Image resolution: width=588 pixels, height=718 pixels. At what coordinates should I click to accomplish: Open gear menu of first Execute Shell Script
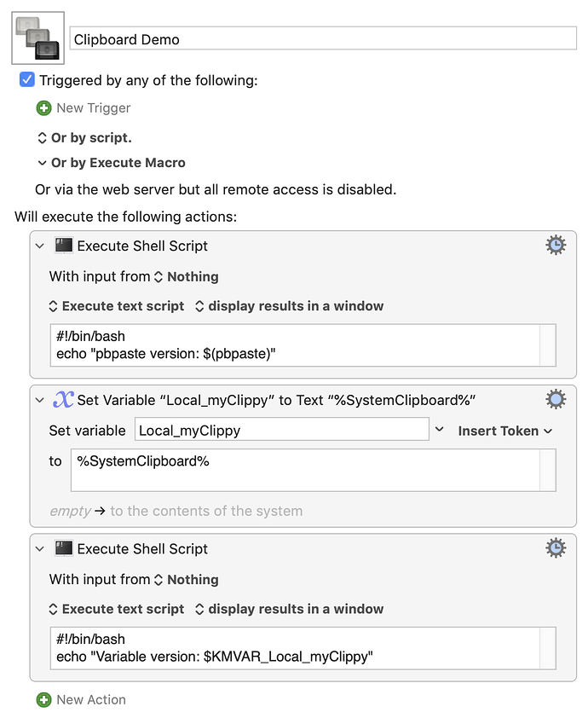pyautogui.click(x=556, y=246)
